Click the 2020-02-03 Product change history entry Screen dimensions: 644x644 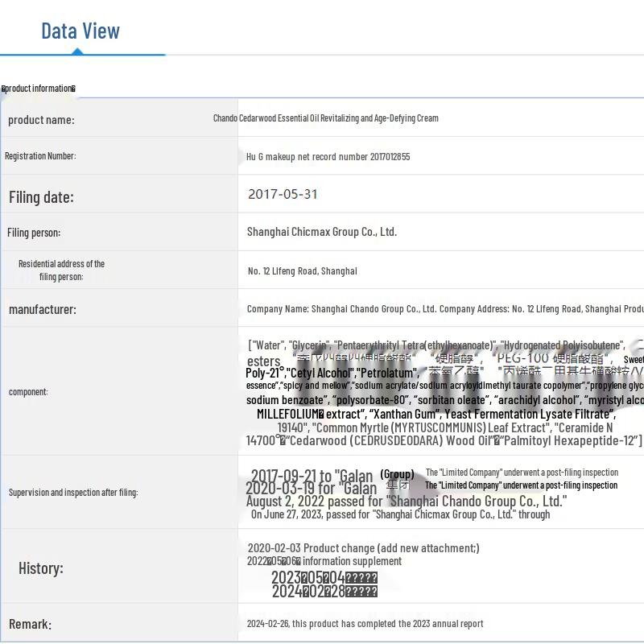pyautogui.click(x=363, y=548)
